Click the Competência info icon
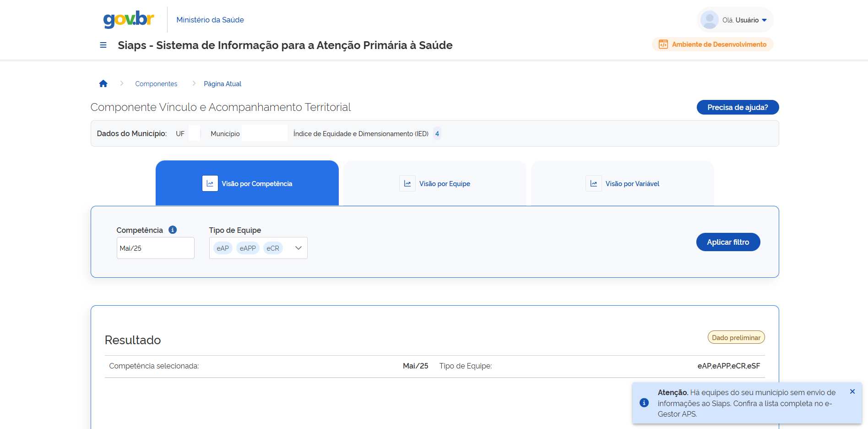 click(173, 230)
